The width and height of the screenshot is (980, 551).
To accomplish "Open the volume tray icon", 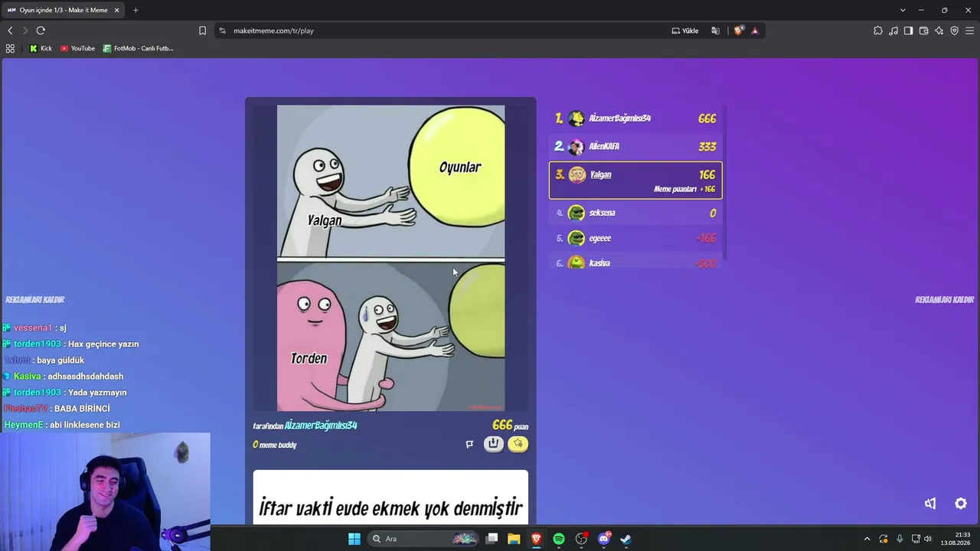I will click(928, 539).
